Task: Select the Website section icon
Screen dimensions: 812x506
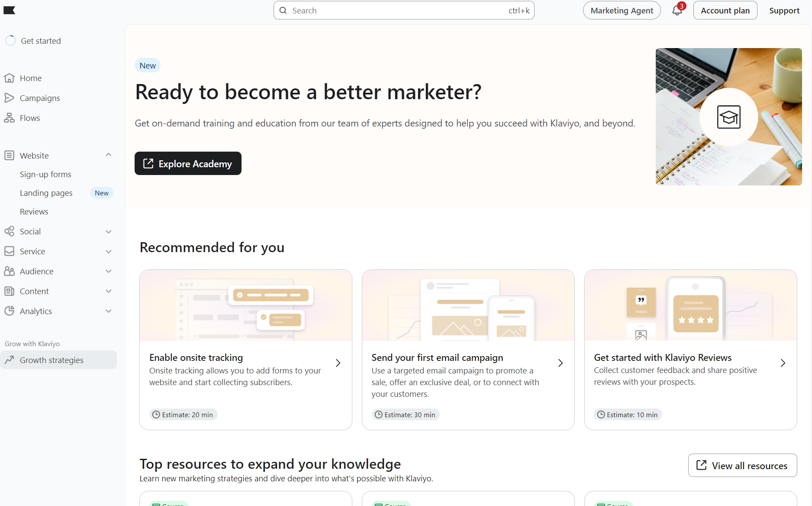Action: pos(10,155)
